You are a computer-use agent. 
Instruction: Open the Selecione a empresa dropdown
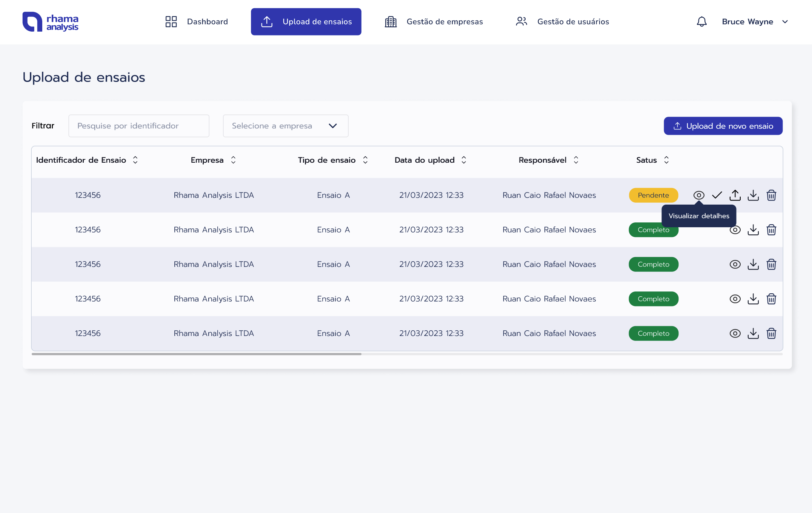click(285, 126)
